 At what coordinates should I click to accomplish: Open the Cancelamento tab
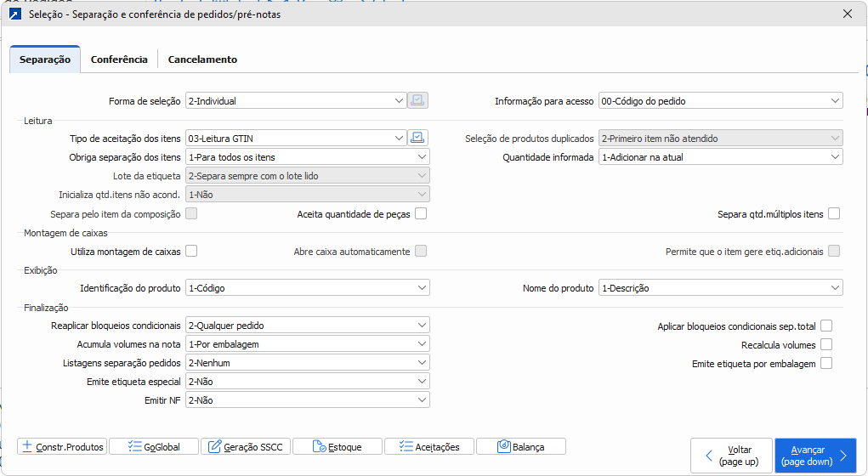[202, 59]
